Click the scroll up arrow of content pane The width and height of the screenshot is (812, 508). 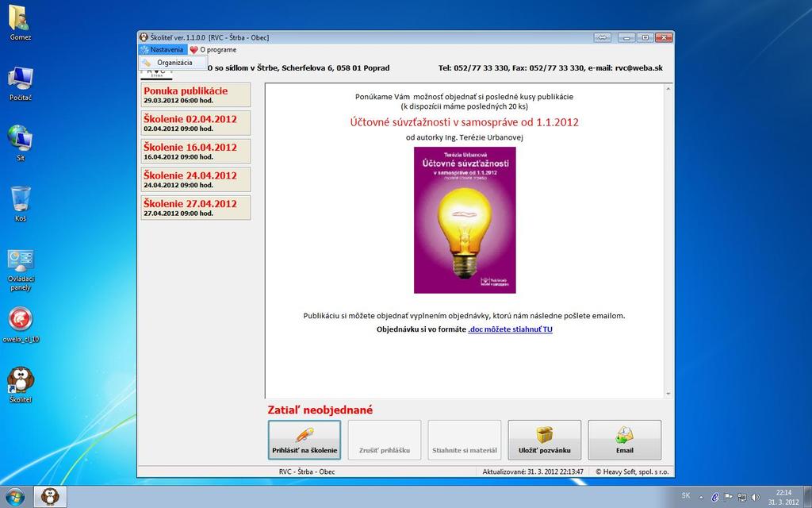[668, 89]
